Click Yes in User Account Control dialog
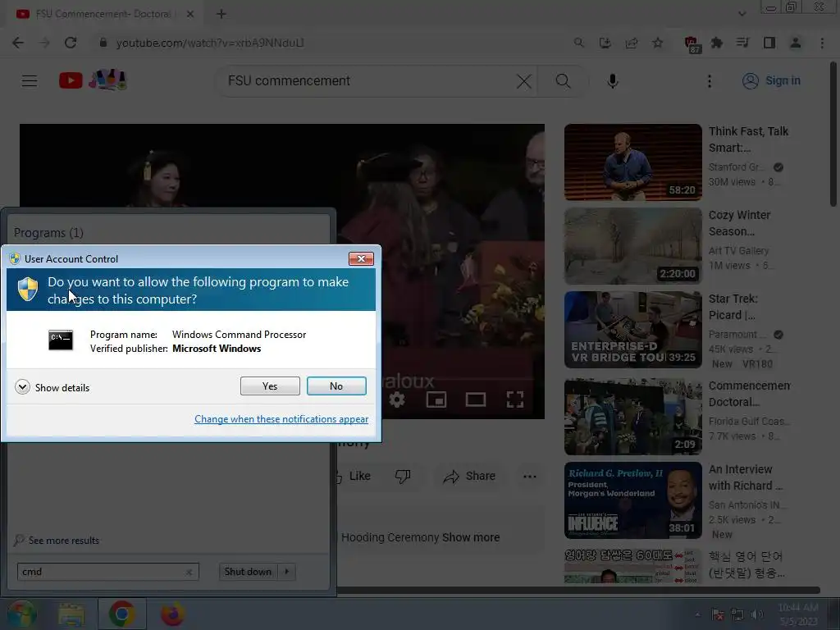 coord(270,386)
